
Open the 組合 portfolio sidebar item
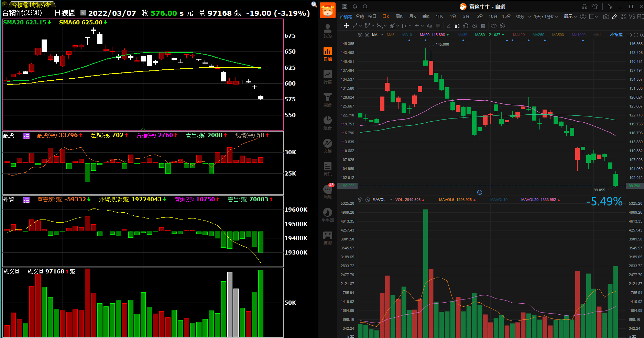pyautogui.click(x=328, y=123)
